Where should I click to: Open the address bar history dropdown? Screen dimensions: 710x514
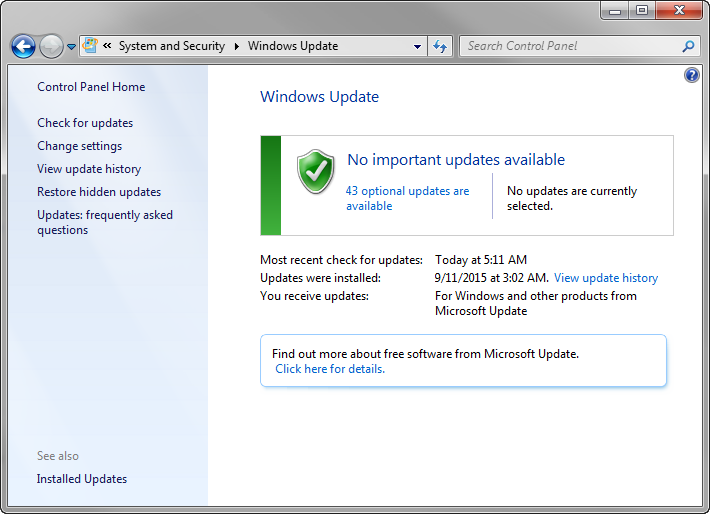pyautogui.click(x=417, y=46)
